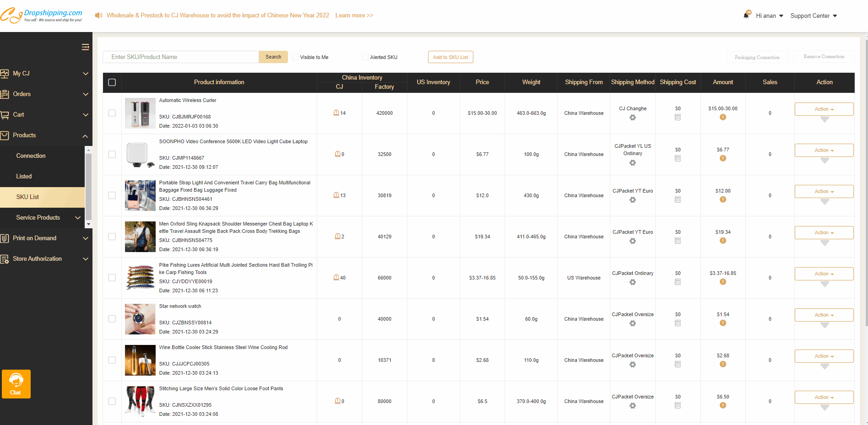Collapse the sidebar with the hamburger icon
868x425 pixels.
85,47
